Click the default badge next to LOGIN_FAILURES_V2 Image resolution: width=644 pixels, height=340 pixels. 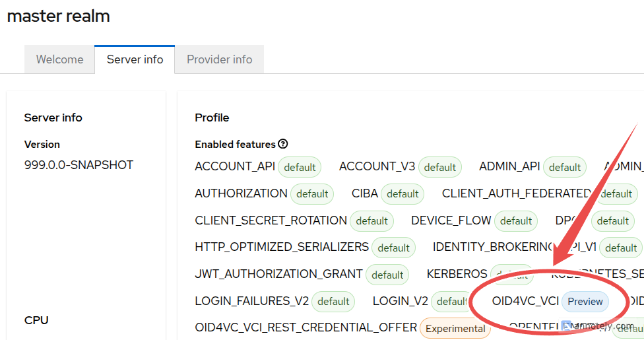tap(333, 302)
